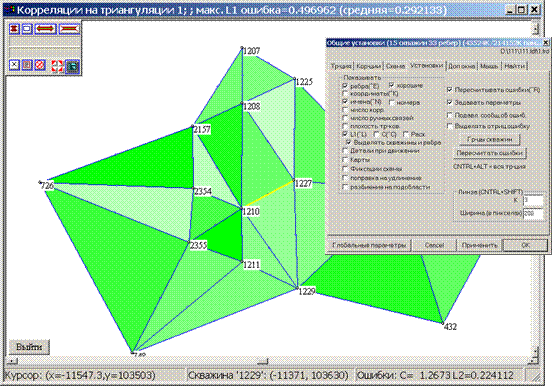The height and width of the screenshot is (386, 552).
Task: Click the status text 'Курсор: (x=-11547.3,y=103503)'
Action: [80, 375]
